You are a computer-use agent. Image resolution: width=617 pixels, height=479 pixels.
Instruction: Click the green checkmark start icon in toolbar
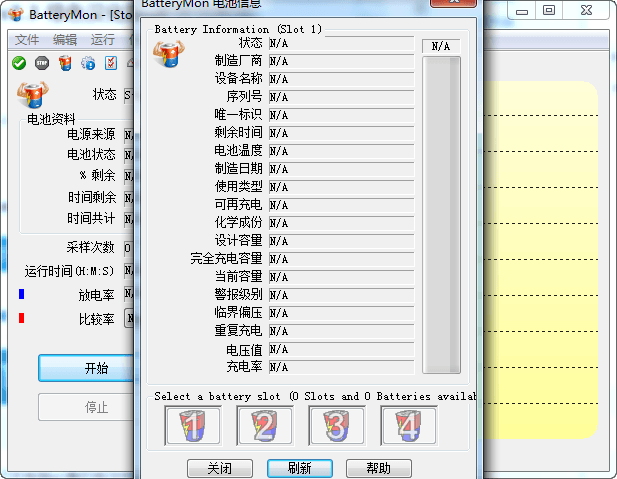coord(19,63)
